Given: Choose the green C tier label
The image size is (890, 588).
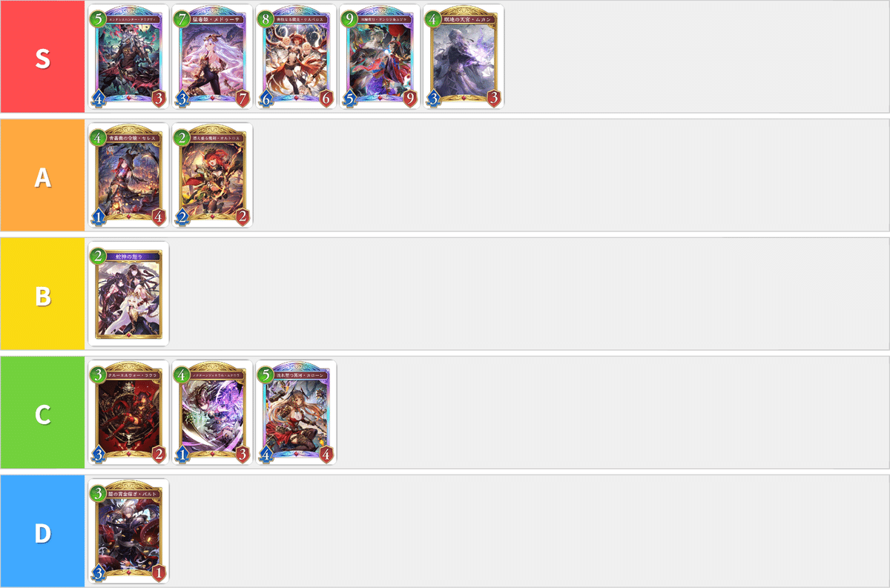Looking at the screenshot, I should (42, 413).
